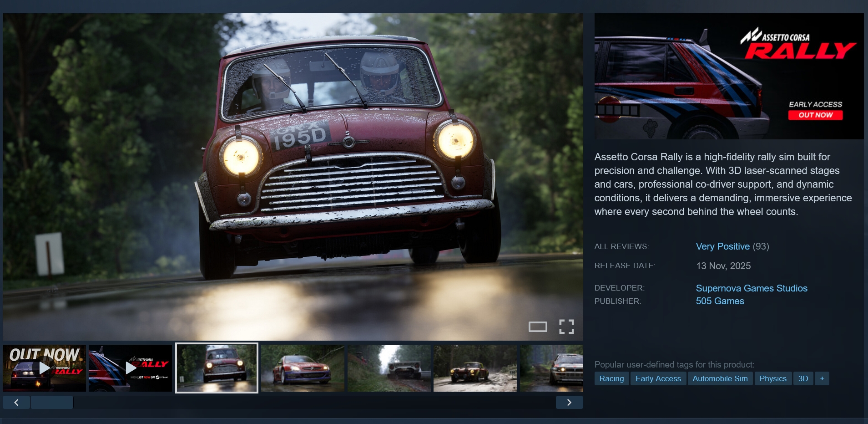
Task: Click the 'ALL REVIEWS:' label
Action: pos(621,246)
